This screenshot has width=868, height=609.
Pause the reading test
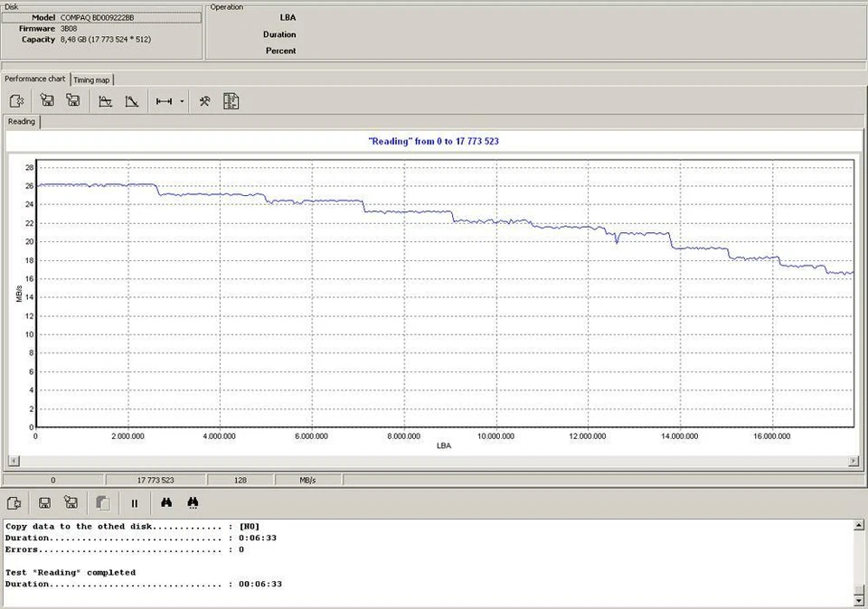[134, 502]
